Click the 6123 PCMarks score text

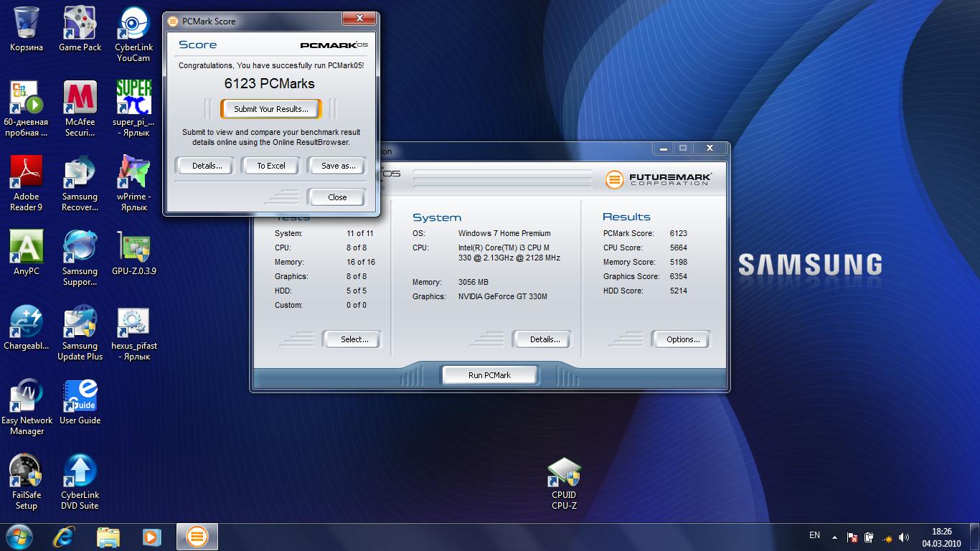pyautogui.click(x=270, y=84)
